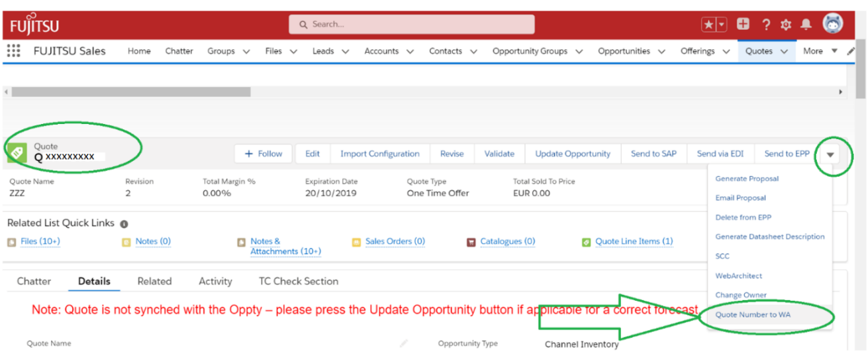Open the App Launcher grid icon
This screenshot has width=868, height=352.
13,51
